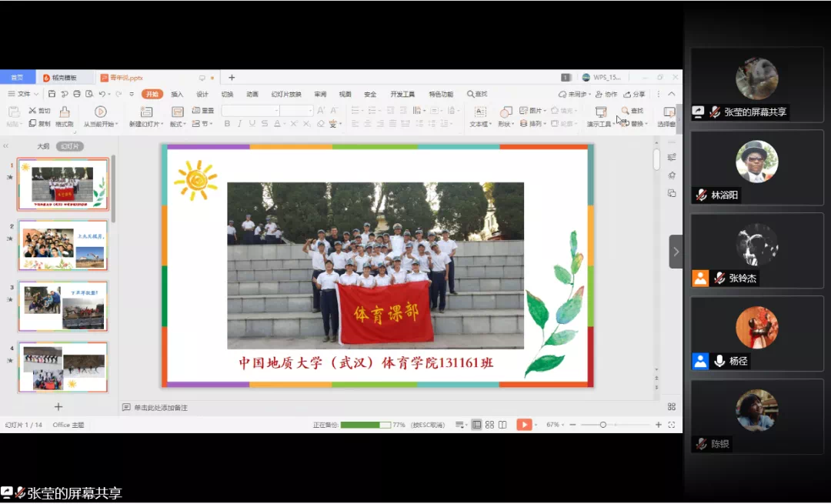Viewport: 831px width, 504px height.
Task: Toggle underline formatting
Action: (253, 123)
